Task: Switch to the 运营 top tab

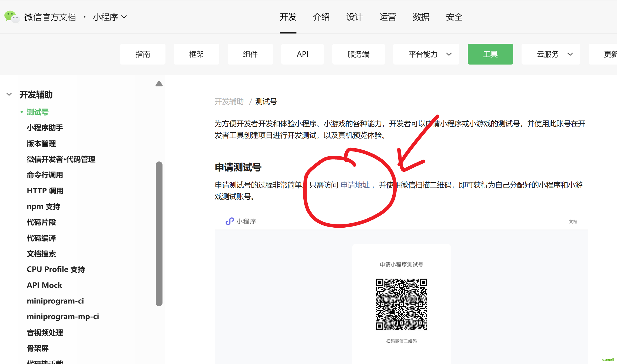Action: click(x=388, y=17)
